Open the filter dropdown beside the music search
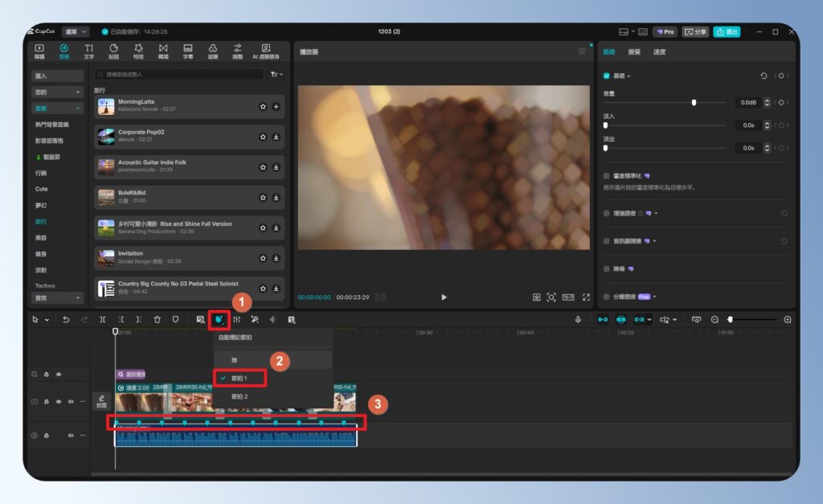This screenshot has height=504, width=823. (276, 74)
